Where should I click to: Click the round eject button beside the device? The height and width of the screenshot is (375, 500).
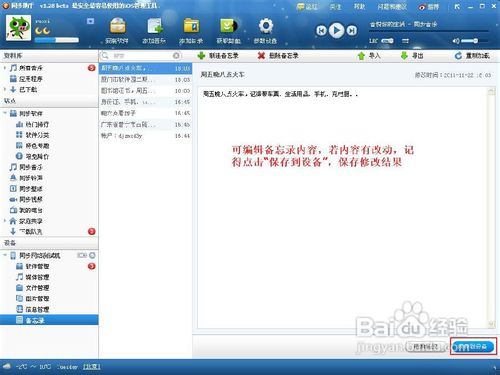click(x=92, y=255)
